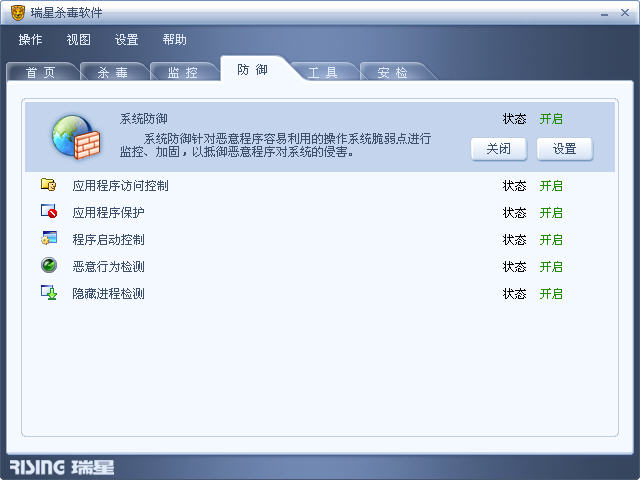The width and height of the screenshot is (640, 480).
Task: Close the 瑞星杀毒软件 window
Action: 624,13
